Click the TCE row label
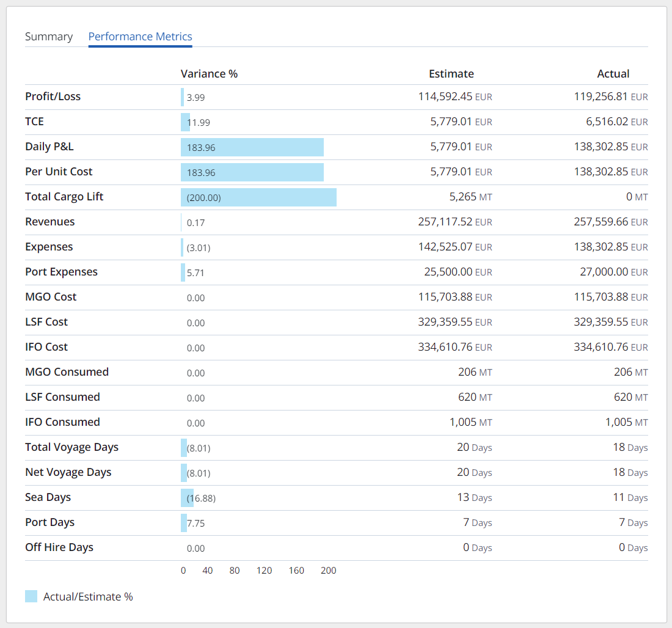 (34, 122)
